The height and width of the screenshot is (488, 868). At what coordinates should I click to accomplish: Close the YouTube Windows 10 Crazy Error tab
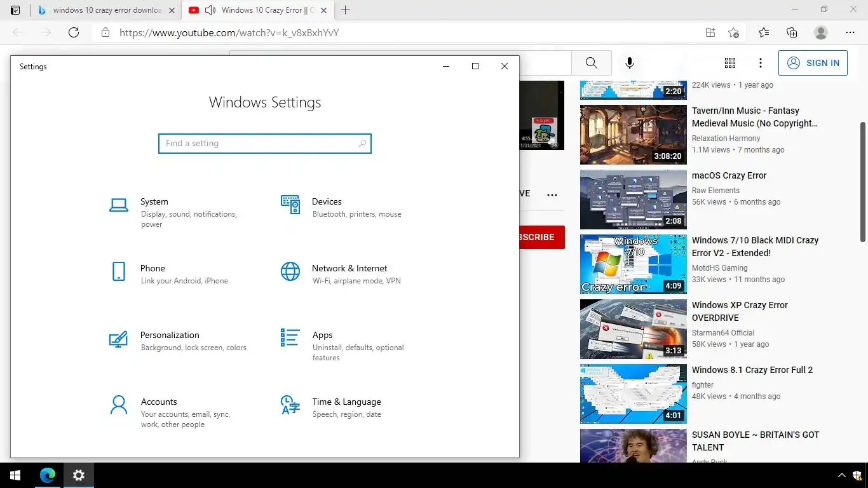pos(323,10)
